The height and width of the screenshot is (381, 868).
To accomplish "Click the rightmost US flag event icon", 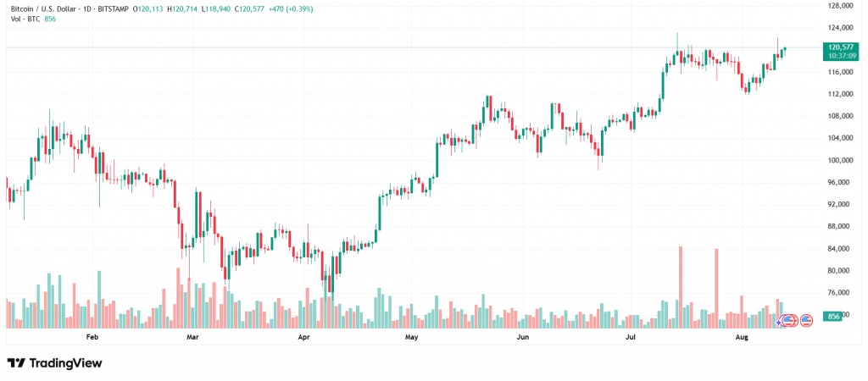I will coord(806,320).
